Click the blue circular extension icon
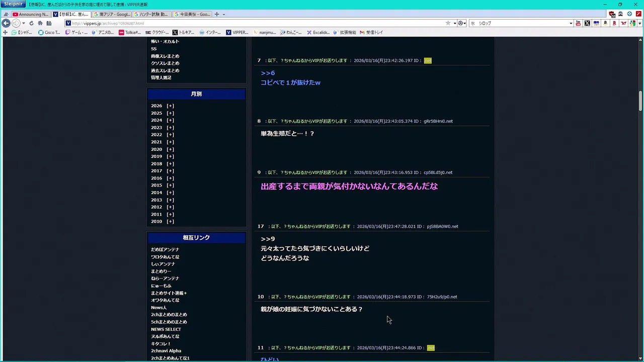Screen dimensions: 644x362 pyautogui.click(x=629, y=14)
